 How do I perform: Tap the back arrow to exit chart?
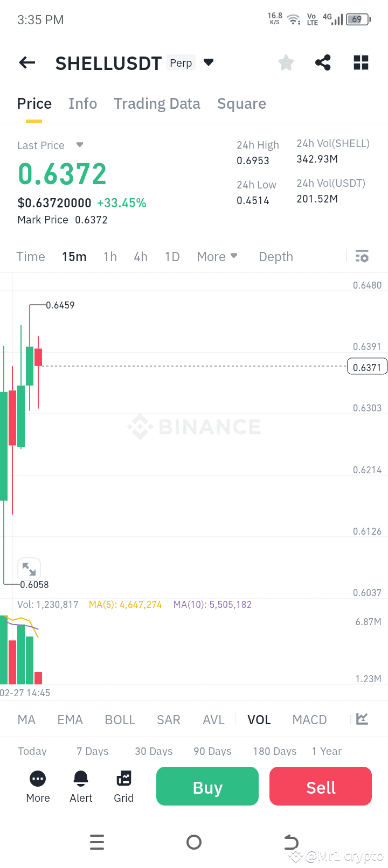(x=26, y=62)
